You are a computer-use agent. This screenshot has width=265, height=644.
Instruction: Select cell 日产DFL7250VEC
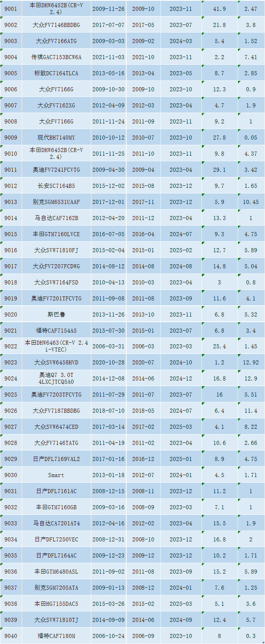pos(56,539)
